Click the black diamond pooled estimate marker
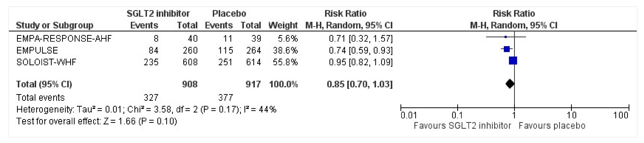This screenshot has height=143, width=644. tap(510, 84)
